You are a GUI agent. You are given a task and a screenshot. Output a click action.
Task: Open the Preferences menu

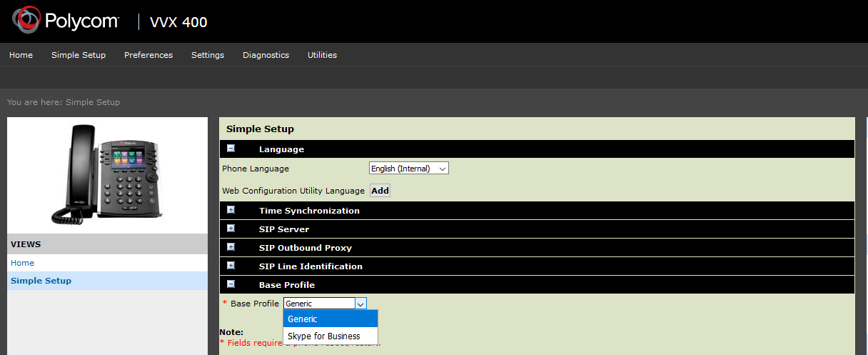point(148,55)
